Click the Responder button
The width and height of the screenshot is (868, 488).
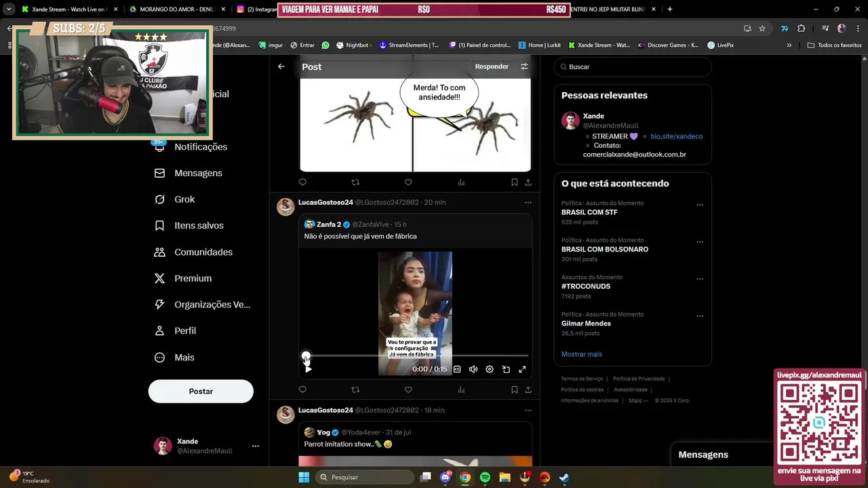tap(492, 66)
